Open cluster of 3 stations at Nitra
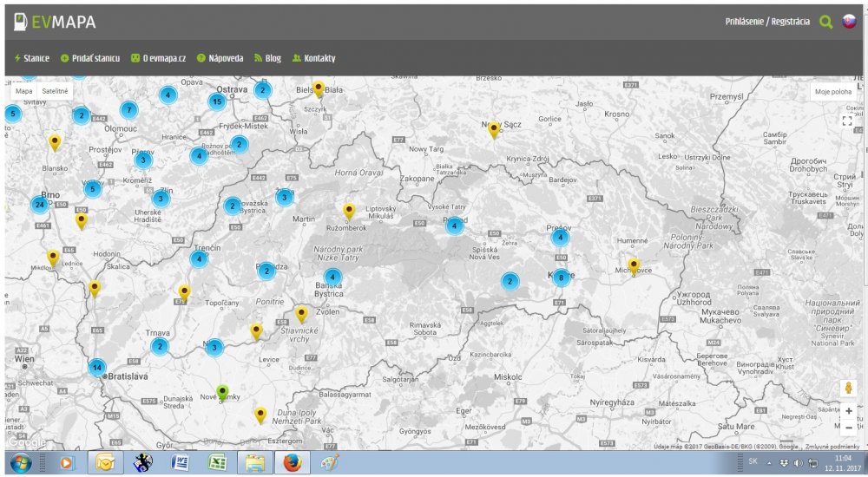Image resolution: width=868 pixels, height=477 pixels. point(214,348)
